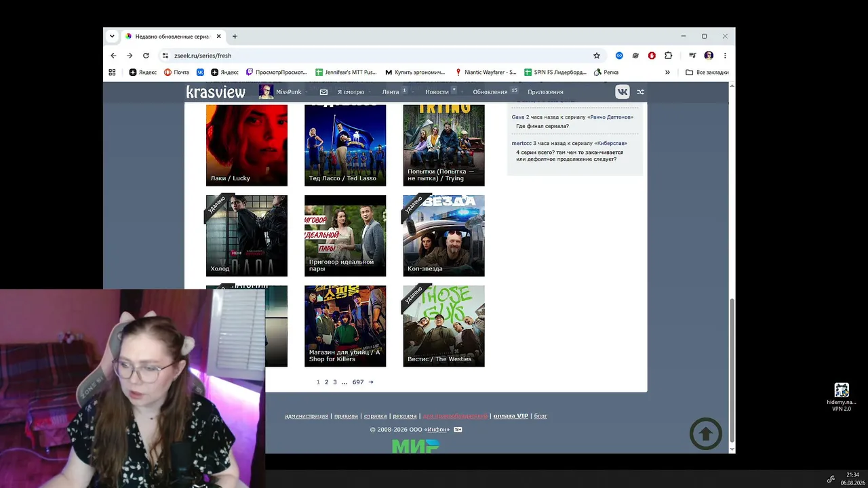Go forward with the forward arrow
868x488 pixels.
pyautogui.click(x=130, y=56)
